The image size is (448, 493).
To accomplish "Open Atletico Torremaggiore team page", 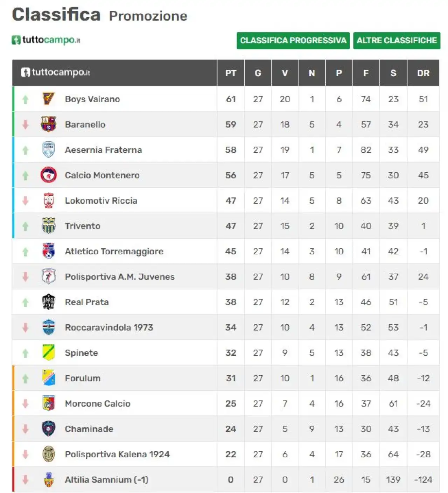I will point(114,251).
